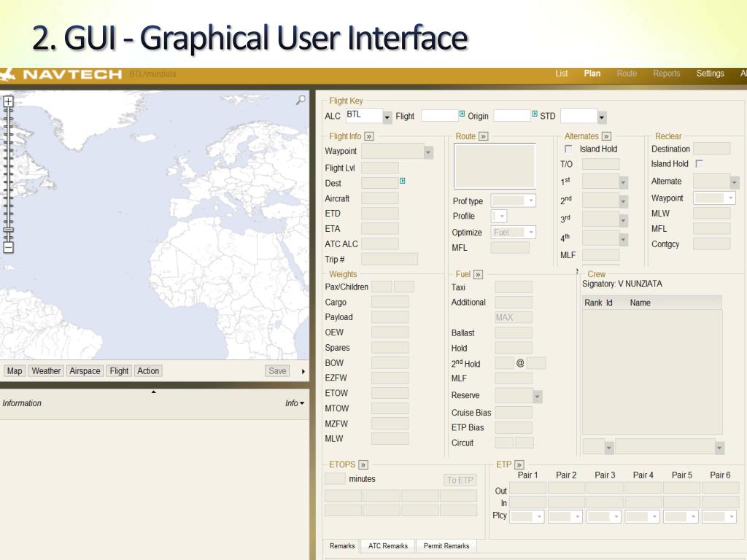
Task: Expand the Alternates section arrows icon
Action: click(x=606, y=136)
